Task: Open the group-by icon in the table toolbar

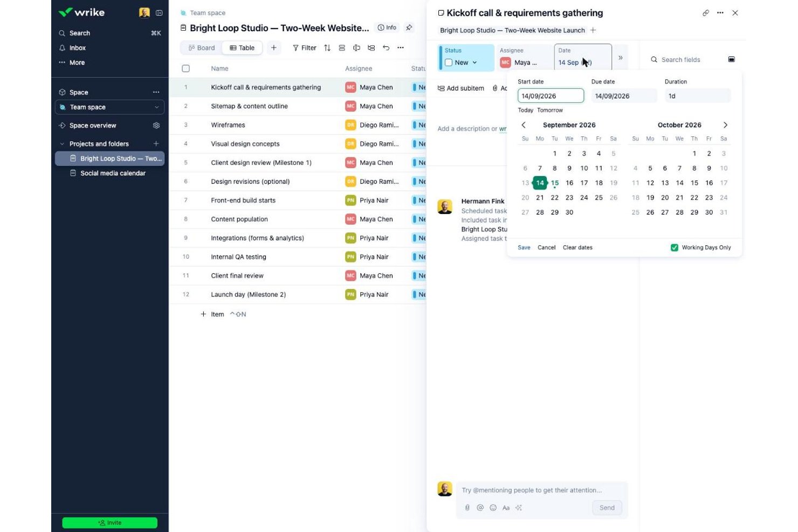Action: point(342,48)
